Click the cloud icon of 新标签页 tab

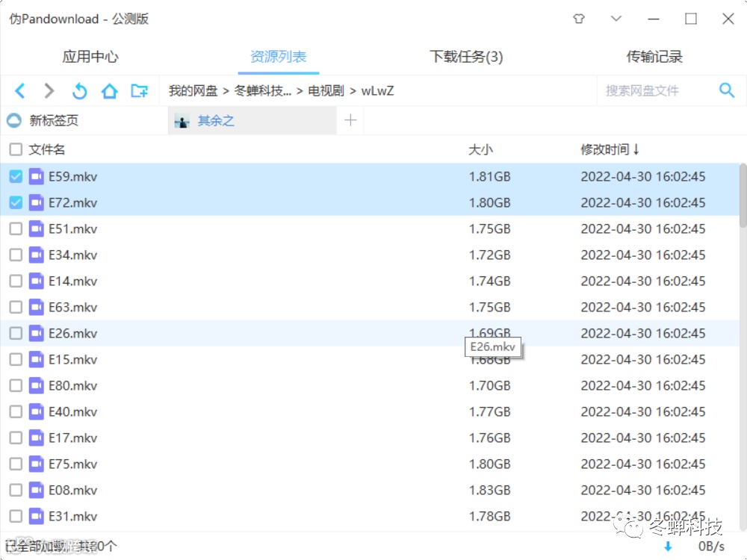[14, 120]
